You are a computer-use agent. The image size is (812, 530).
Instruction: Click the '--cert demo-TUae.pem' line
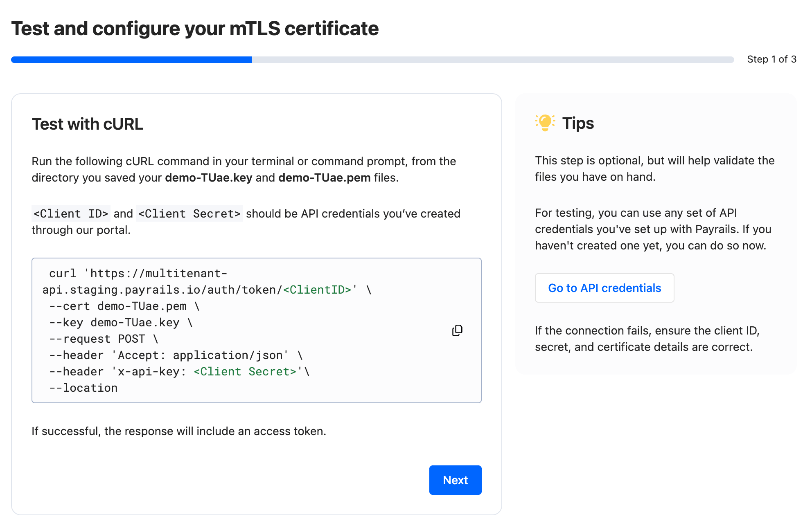(x=124, y=306)
